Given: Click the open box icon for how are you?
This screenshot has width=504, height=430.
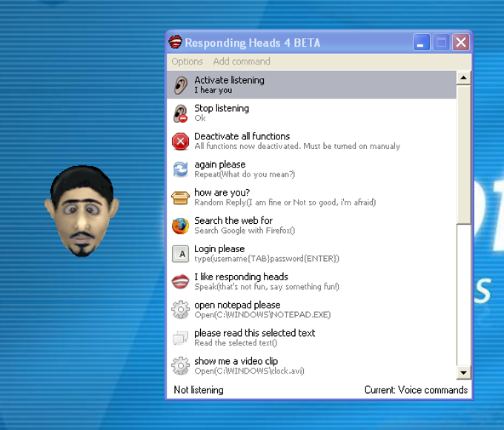Looking at the screenshot, I should coord(180,197).
